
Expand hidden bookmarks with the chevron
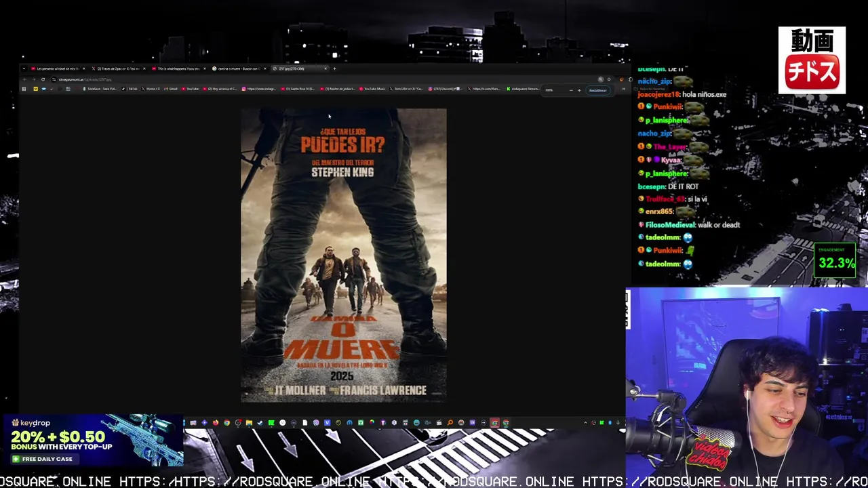coord(623,89)
